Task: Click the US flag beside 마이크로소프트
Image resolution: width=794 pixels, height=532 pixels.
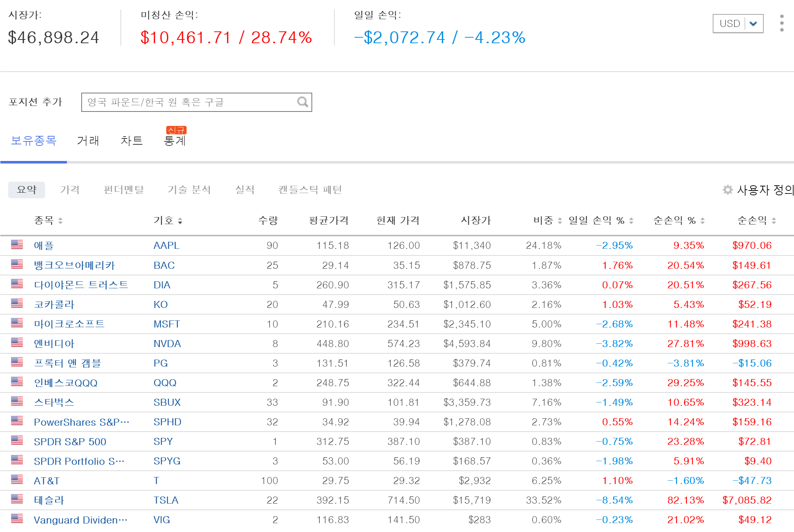Action: coord(17,323)
